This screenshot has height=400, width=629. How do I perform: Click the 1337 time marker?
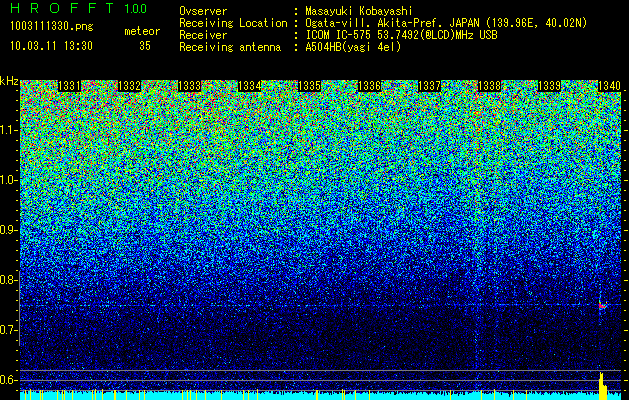pos(429,86)
